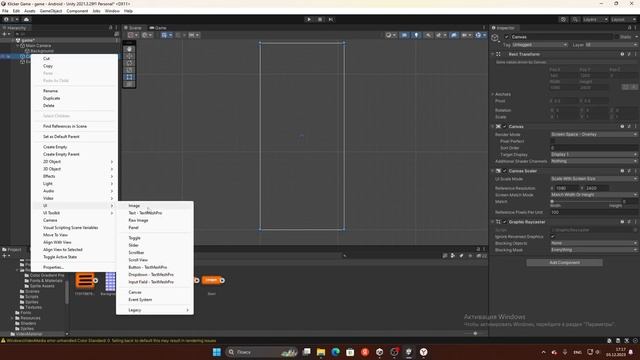Open the File menu
Image resolution: width=640 pixels, height=360 pixels.
pos(5,11)
